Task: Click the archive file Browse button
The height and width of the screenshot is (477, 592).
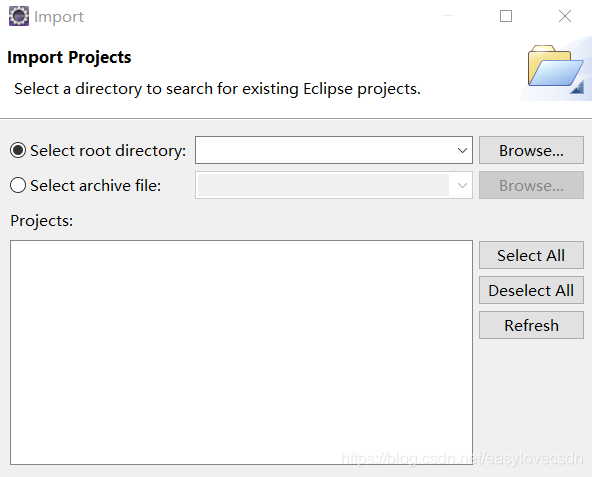Action: (x=531, y=185)
